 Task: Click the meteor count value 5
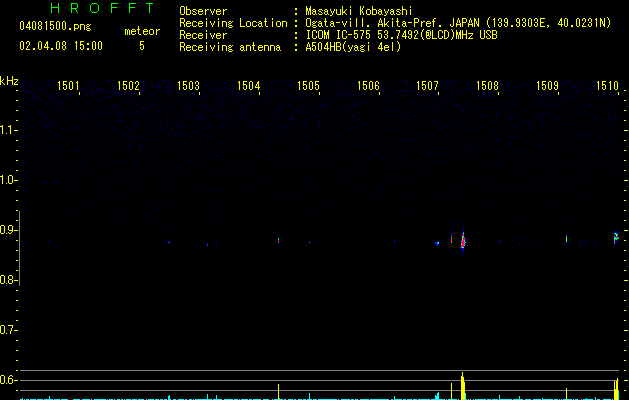142,46
